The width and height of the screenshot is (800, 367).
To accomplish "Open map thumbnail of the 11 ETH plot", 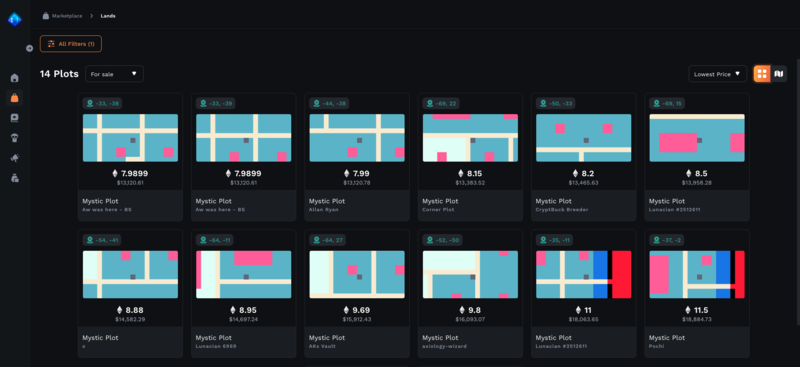I will click(x=584, y=274).
